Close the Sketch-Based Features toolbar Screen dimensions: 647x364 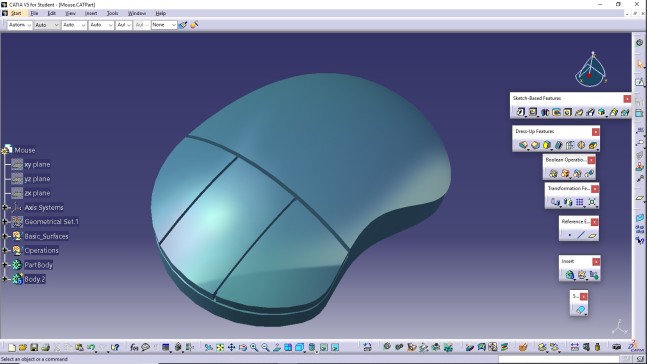pos(627,99)
